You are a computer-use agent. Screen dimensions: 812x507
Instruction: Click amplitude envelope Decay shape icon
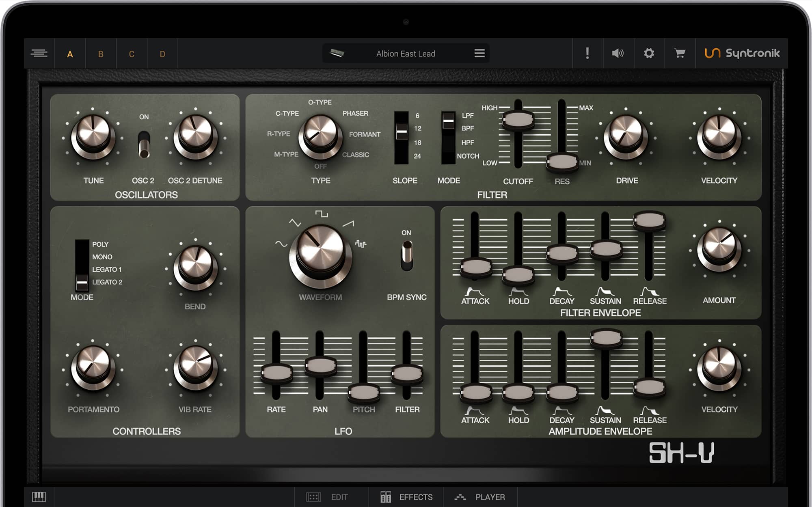562,410
